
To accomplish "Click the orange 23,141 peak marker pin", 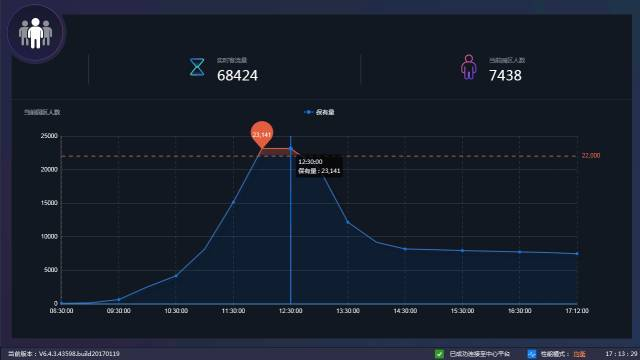I will pyautogui.click(x=262, y=134).
